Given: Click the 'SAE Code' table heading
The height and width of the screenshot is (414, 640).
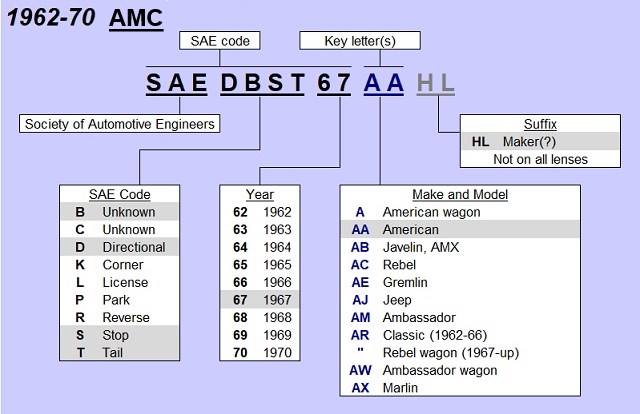Looking at the screenshot, I should (x=119, y=194).
